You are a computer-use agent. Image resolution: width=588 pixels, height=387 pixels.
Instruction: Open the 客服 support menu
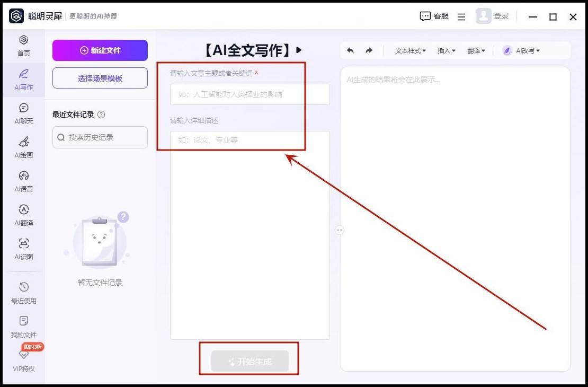click(x=434, y=16)
